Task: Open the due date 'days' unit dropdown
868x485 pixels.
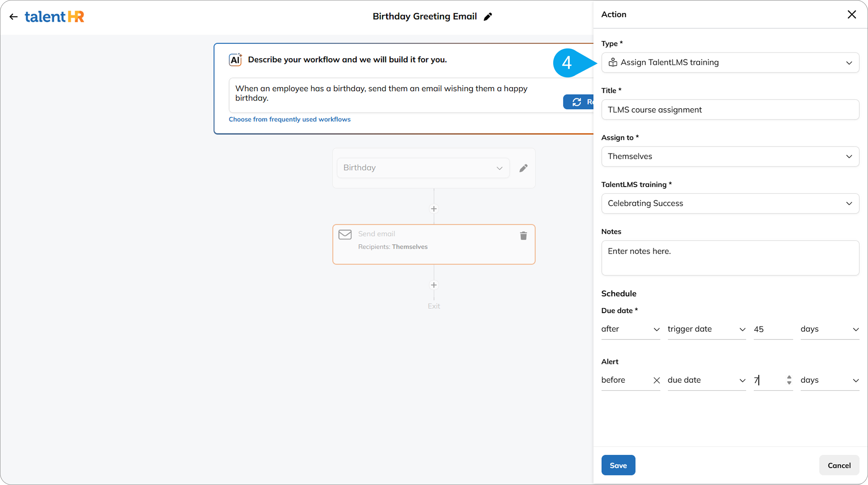Action: click(830, 329)
